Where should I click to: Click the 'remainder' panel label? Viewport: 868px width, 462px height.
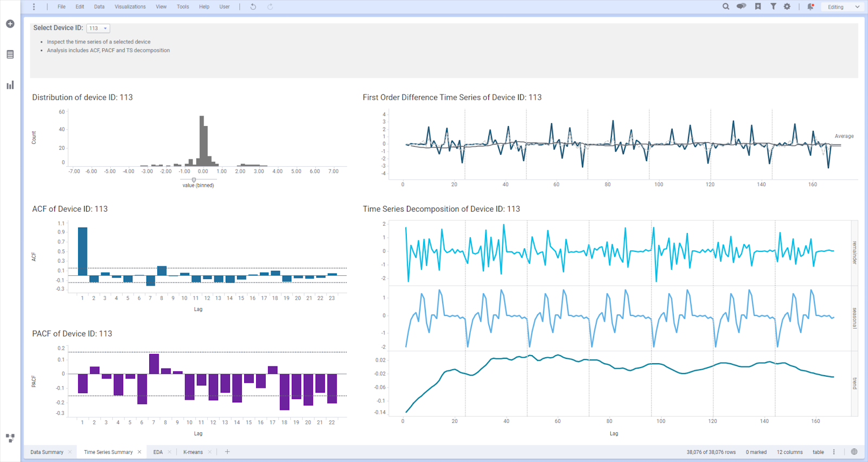tap(854, 252)
